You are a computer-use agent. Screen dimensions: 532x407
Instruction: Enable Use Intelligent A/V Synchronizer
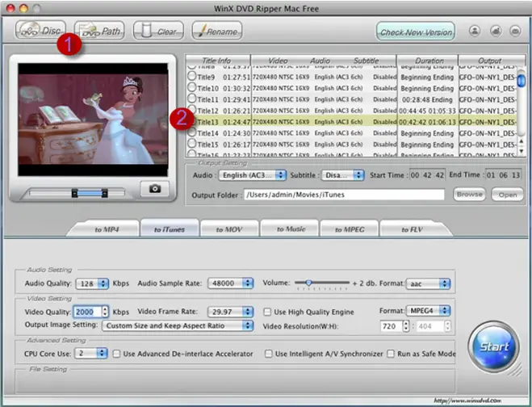268,354
